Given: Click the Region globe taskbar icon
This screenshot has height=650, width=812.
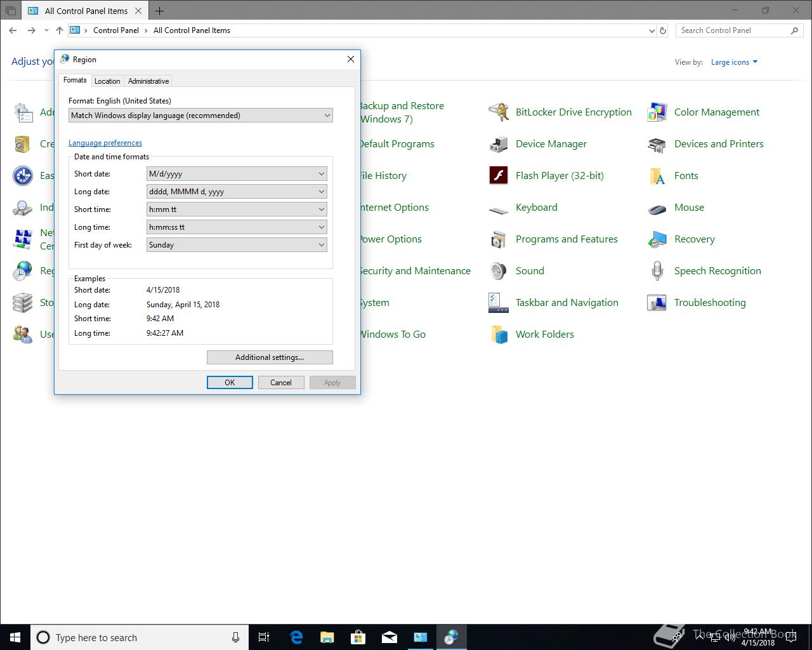Looking at the screenshot, I should click(x=452, y=637).
